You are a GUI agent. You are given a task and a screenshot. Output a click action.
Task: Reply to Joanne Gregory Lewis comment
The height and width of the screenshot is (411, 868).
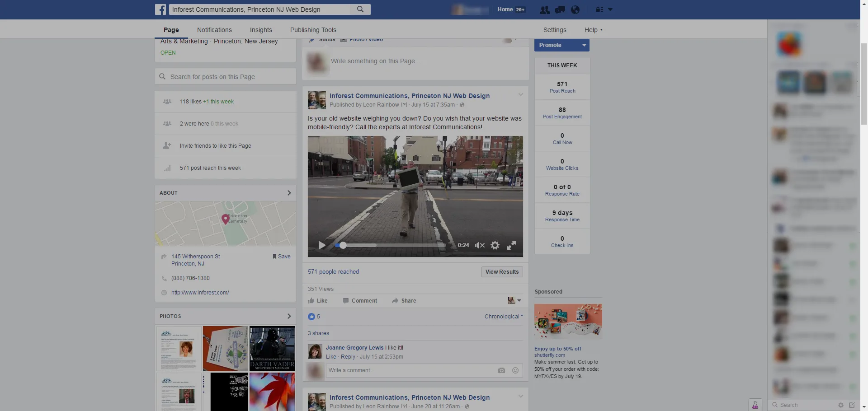click(348, 357)
